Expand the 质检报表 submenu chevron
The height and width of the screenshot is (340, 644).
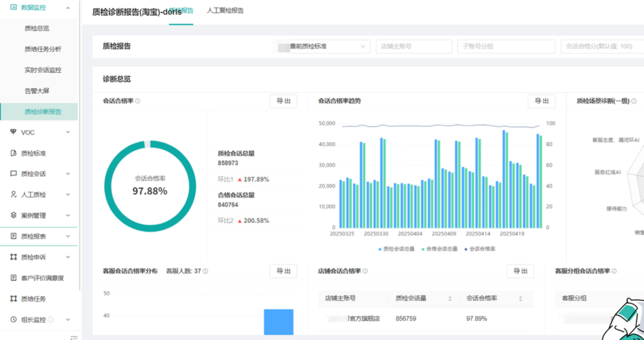[68, 236]
